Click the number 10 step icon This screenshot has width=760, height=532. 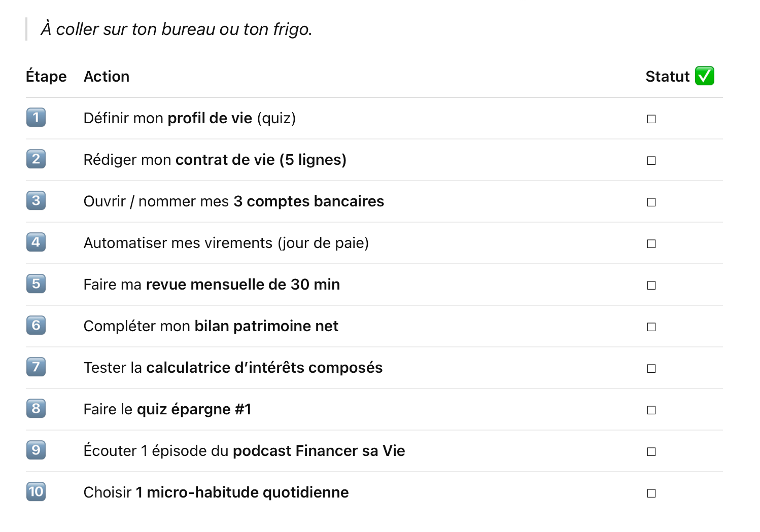tap(36, 492)
